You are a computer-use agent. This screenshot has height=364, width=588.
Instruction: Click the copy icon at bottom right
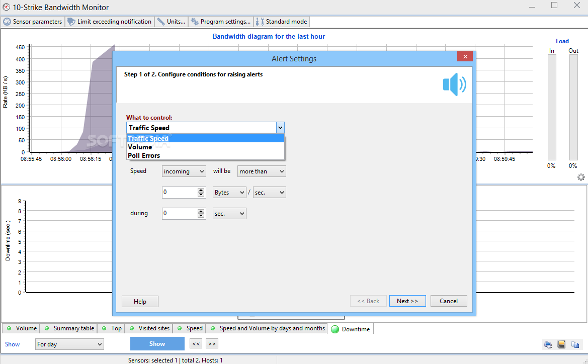pos(575,344)
